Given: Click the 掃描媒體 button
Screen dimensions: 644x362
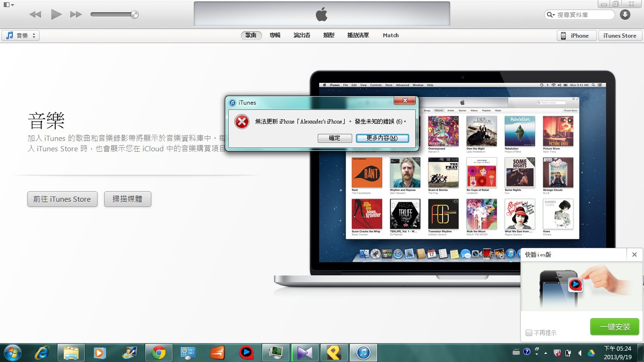Looking at the screenshot, I should tap(128, 199).
